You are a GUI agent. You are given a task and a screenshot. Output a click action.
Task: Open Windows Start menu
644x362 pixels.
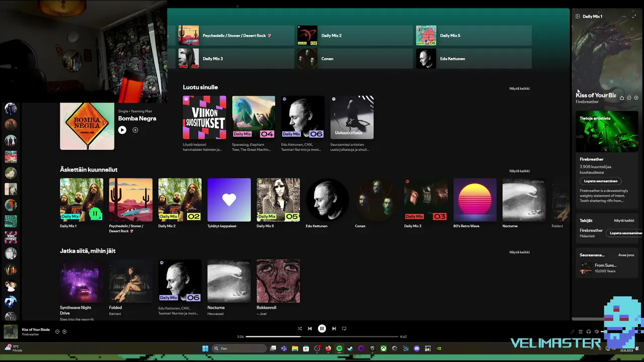(x=205, y=348)
